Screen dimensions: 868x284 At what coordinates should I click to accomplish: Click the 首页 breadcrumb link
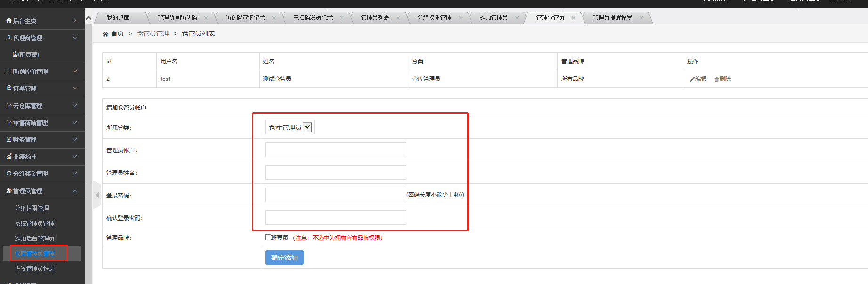tap(117, 33)
